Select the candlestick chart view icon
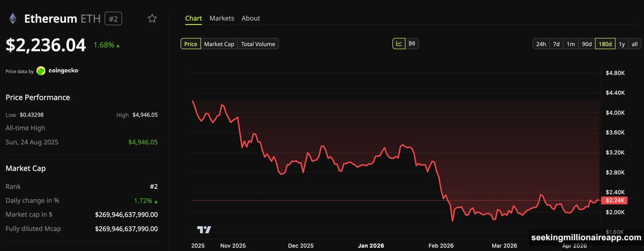 click(412, 44)
